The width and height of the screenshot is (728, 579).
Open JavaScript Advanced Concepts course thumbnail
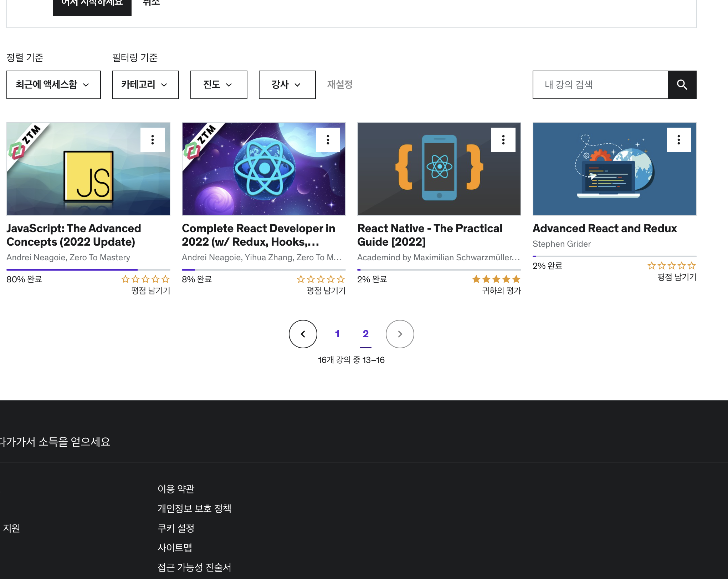click(88, 169)
